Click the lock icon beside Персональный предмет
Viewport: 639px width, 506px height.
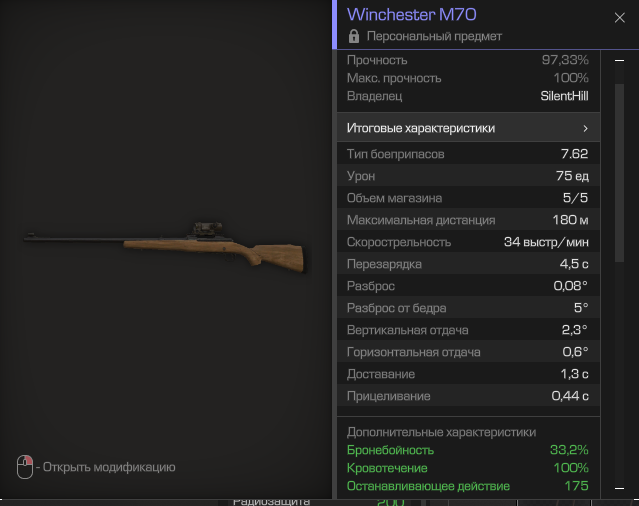[x=354, y=36]
